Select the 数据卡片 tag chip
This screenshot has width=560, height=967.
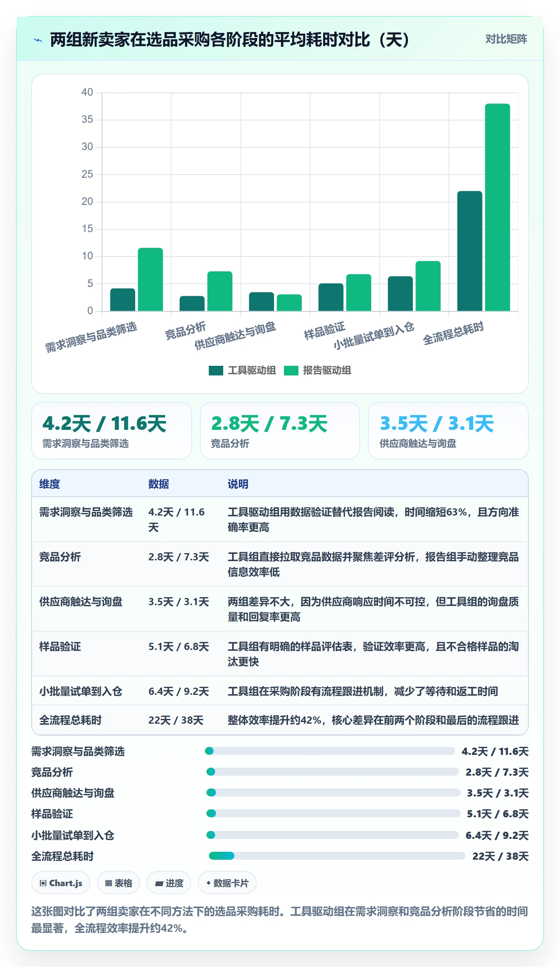coord(227,883)
